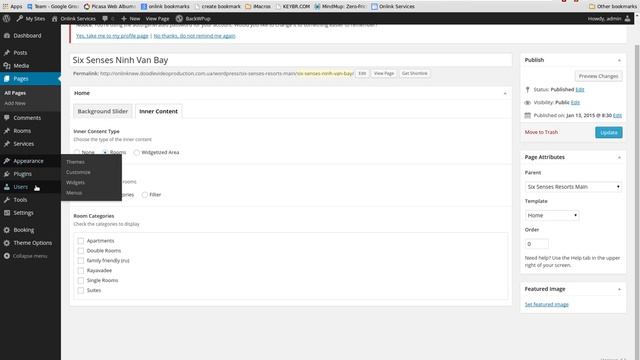Open Themes in Appearance submenu
Viewport: 640px width, 360px height.
click(76, 162)
